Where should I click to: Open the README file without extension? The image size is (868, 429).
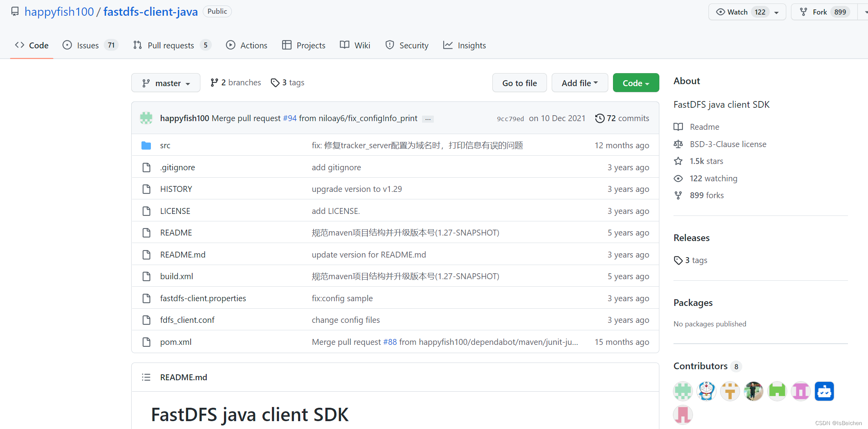(x=176, y=233)
